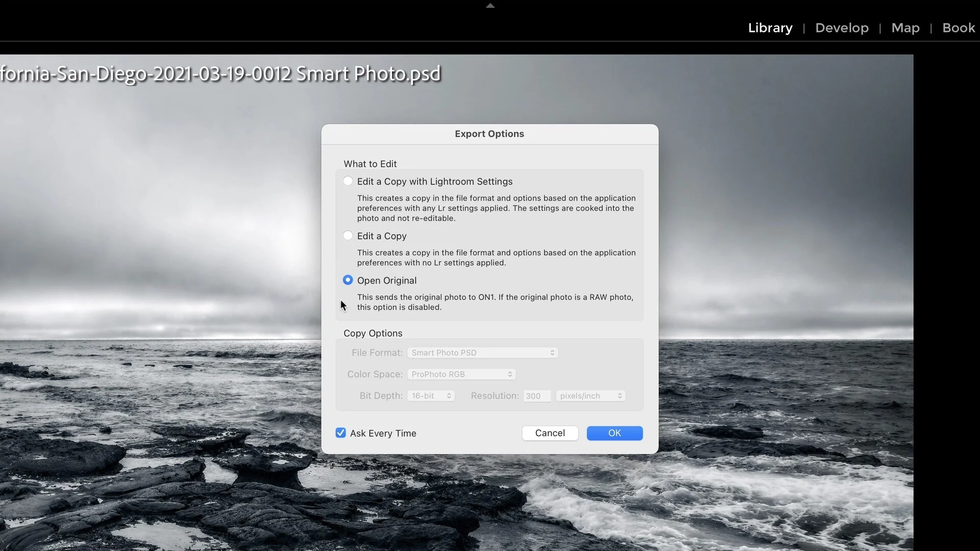Open the File Format dropdown
Image resolution: width=980 pixels, height=551 pixels.
[x=482, y=353]
